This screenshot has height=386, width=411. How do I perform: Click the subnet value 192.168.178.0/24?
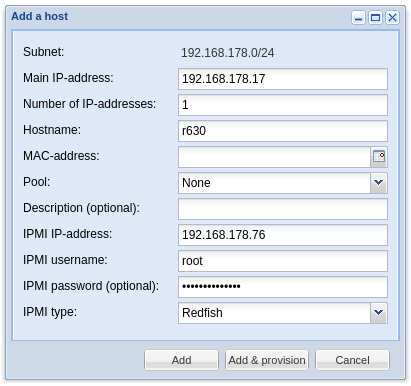click(227, 53)
